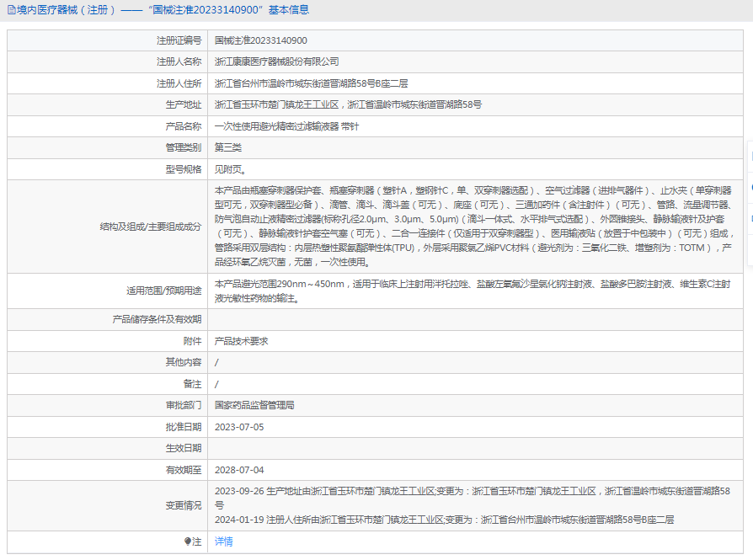Viewport: 753px width, 560px height.
Task: Select the 第三类 management class value
Action: [x=228, y=148]
